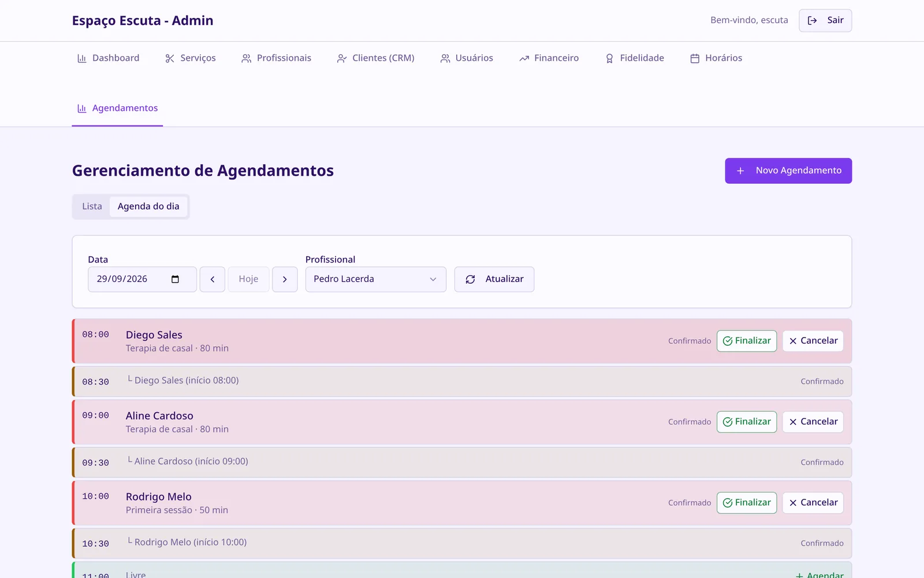This screenshot has height=578, width=924.
Task: Click the chart icon beside Agendamentos
Action: [x=82, y=108]
